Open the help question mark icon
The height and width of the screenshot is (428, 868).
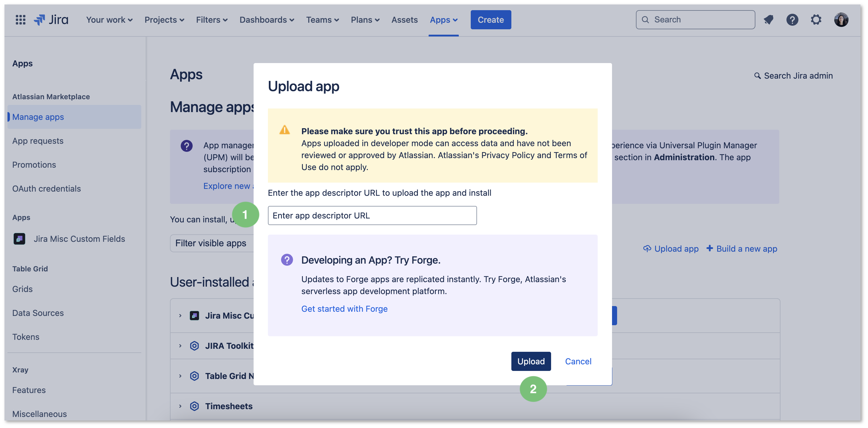[792, 19]
